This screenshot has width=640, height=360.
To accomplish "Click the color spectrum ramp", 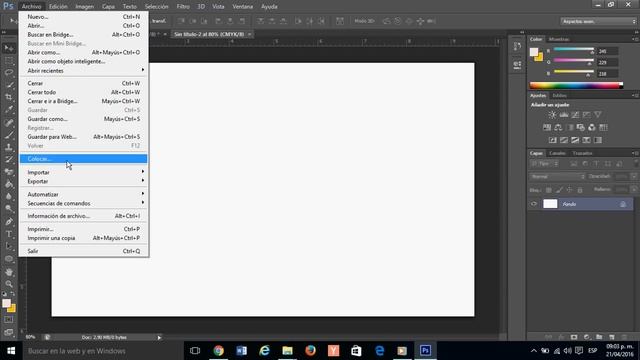I will point(576,85).
